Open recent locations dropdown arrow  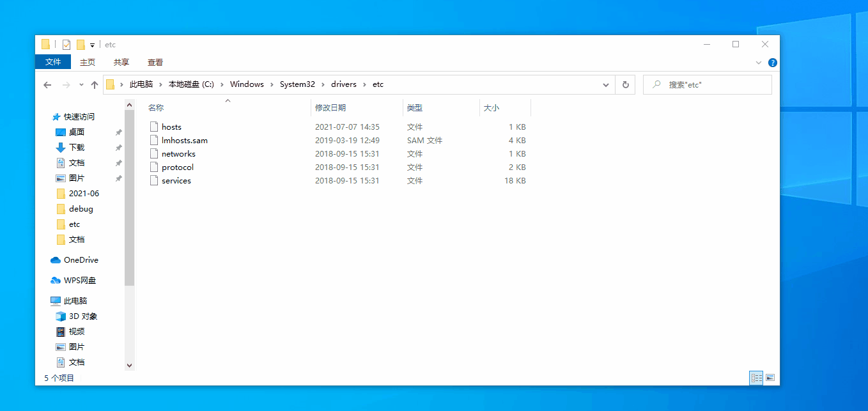tap(81, 84)
